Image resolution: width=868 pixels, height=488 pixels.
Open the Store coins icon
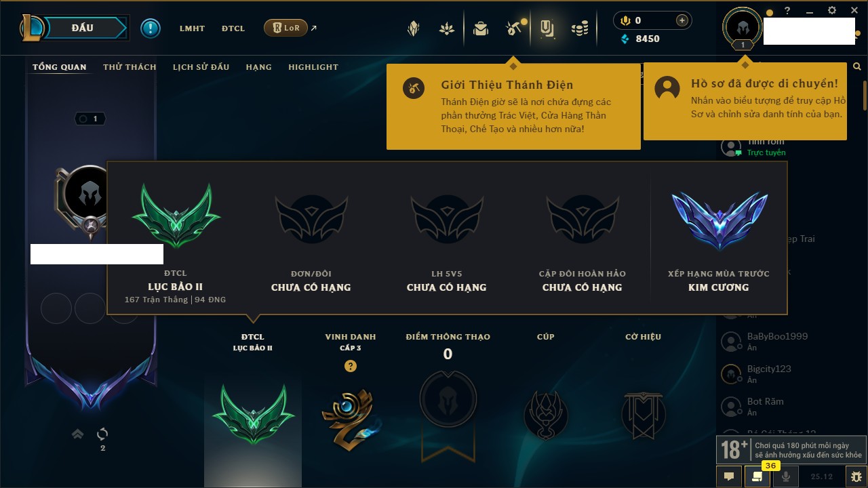(x=579, y=28)
